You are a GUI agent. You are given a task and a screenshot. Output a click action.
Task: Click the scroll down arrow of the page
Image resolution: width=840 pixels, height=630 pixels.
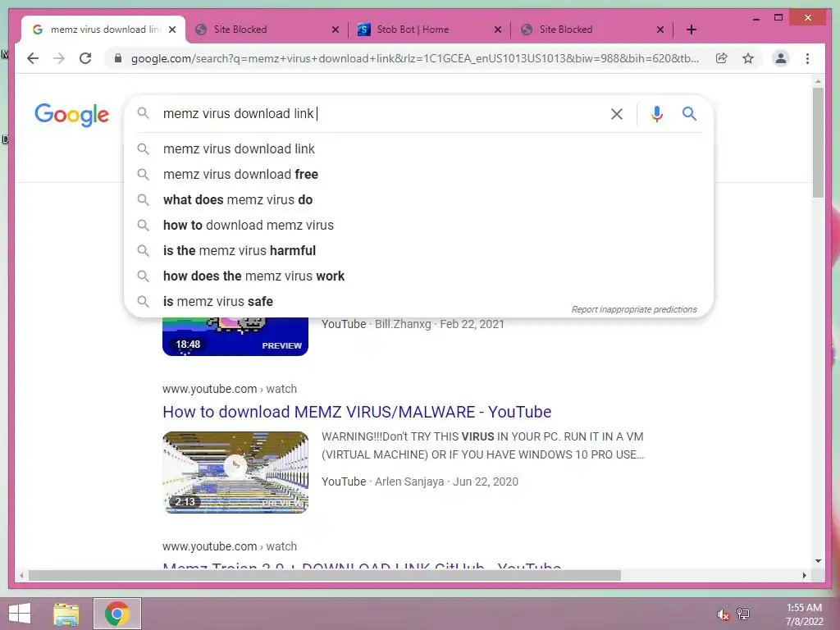click(818, 561)
